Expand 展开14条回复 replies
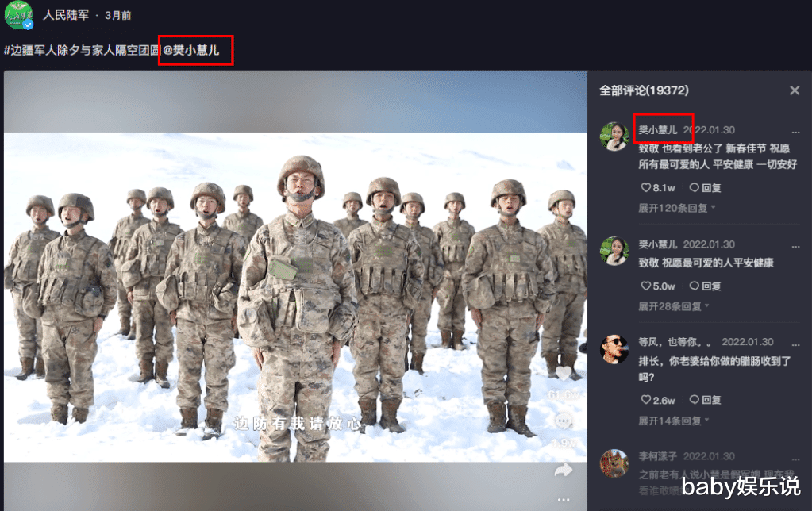812x511 pixels. 673,420
